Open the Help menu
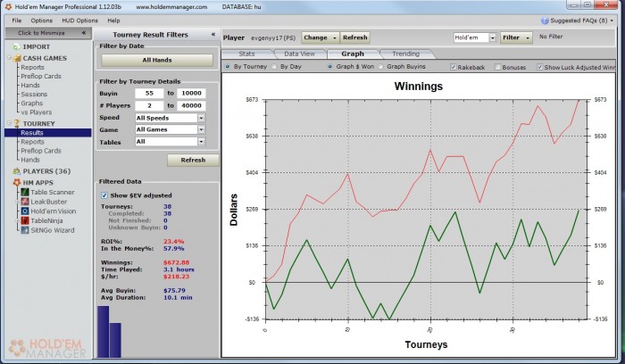This screenshot has height=364, width=625. click(x=113, y=21)
